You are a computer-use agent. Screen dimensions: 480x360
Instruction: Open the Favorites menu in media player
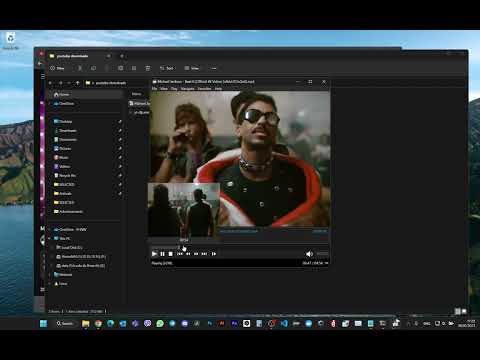204,88
